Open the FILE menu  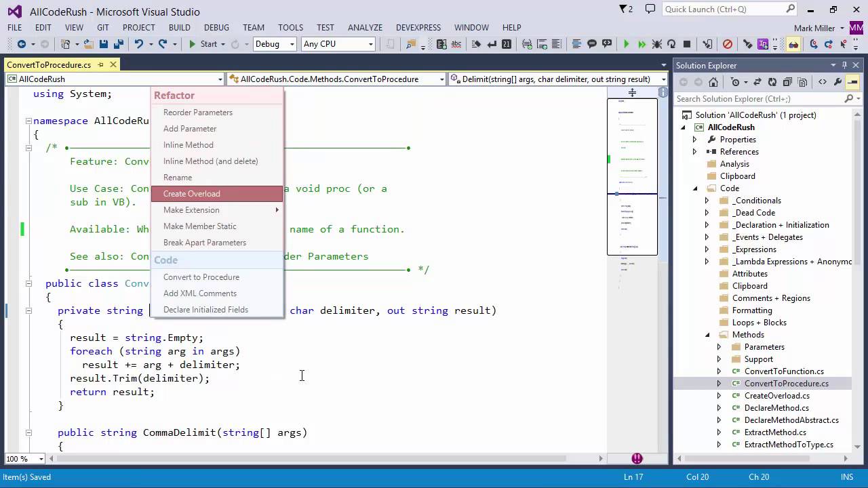tap(15, 28)
